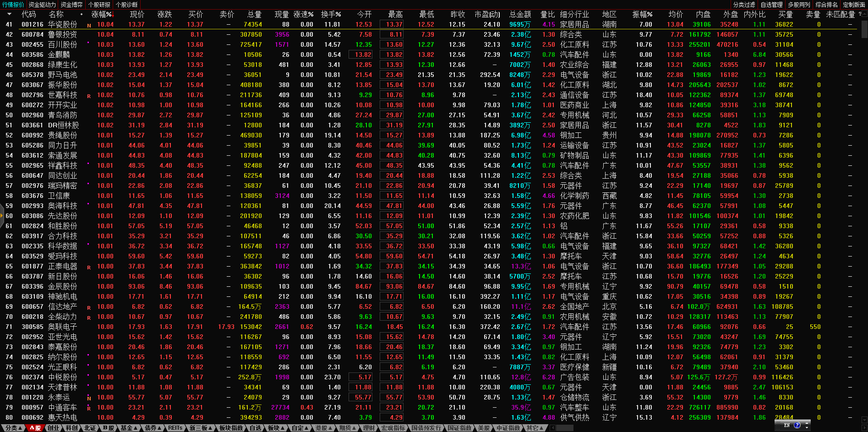This screenshot has height=432, width=868.
Task: Click the scroll up arrow at top right
Action: [864, 14]
